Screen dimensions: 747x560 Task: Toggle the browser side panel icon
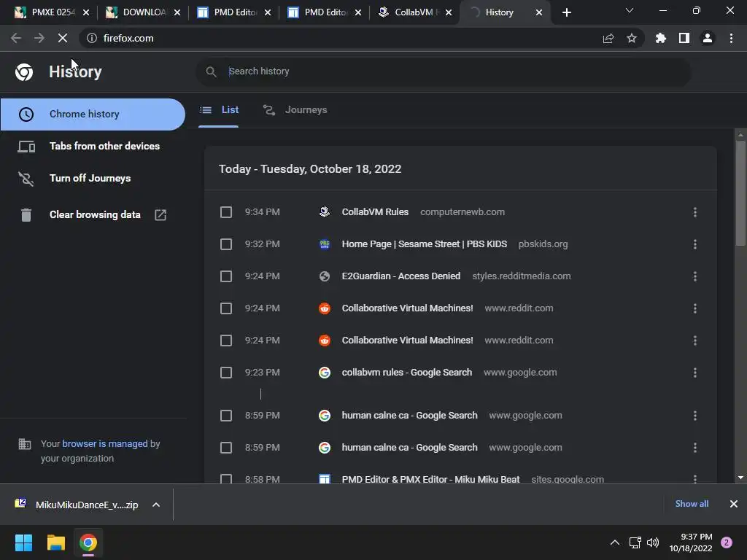[684, 38]
